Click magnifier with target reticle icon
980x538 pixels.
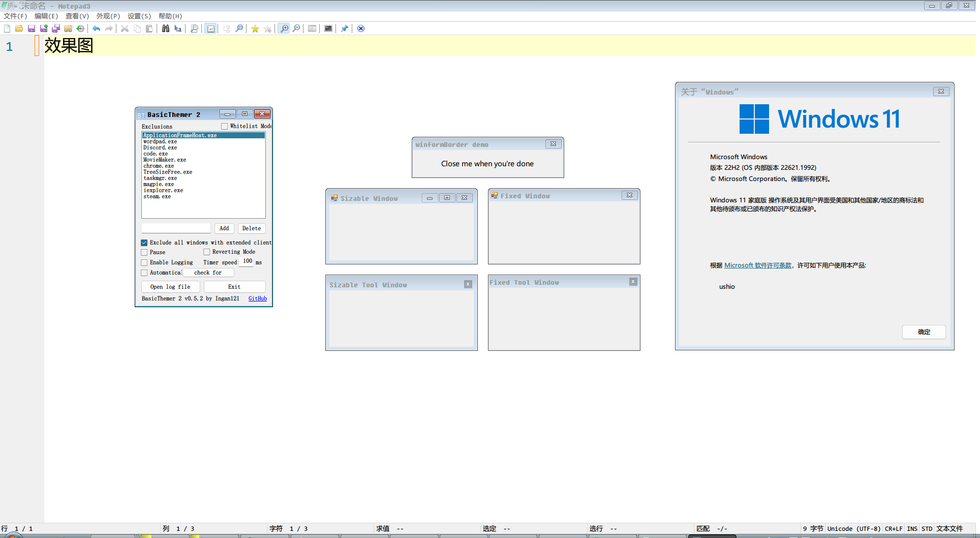[239, 28]
